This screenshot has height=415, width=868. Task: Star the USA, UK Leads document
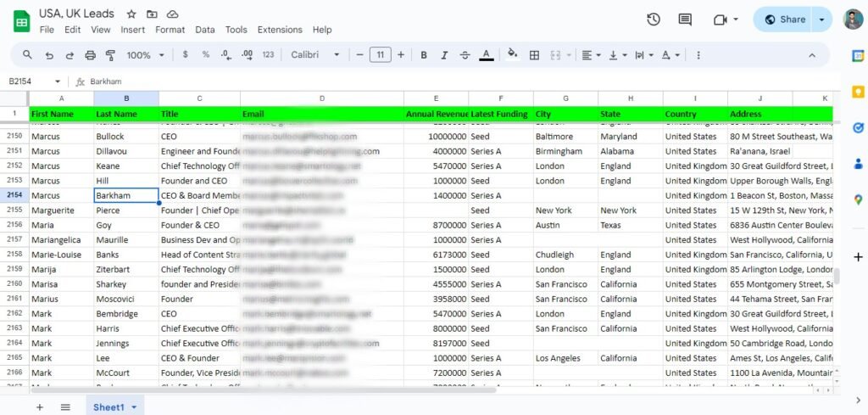click(x=131, y=14)
